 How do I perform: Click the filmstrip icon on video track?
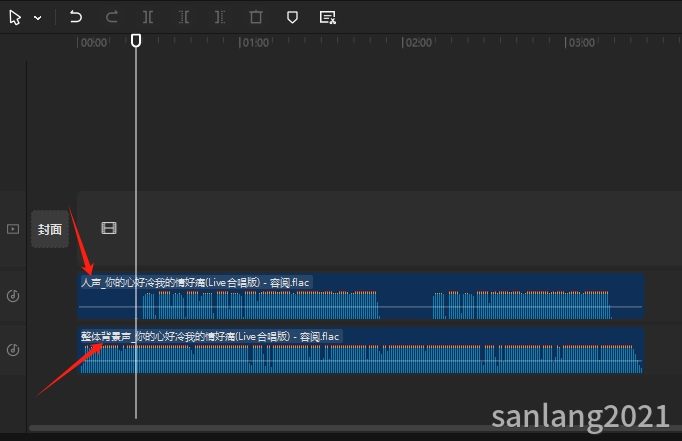click(x=109, y=228)
